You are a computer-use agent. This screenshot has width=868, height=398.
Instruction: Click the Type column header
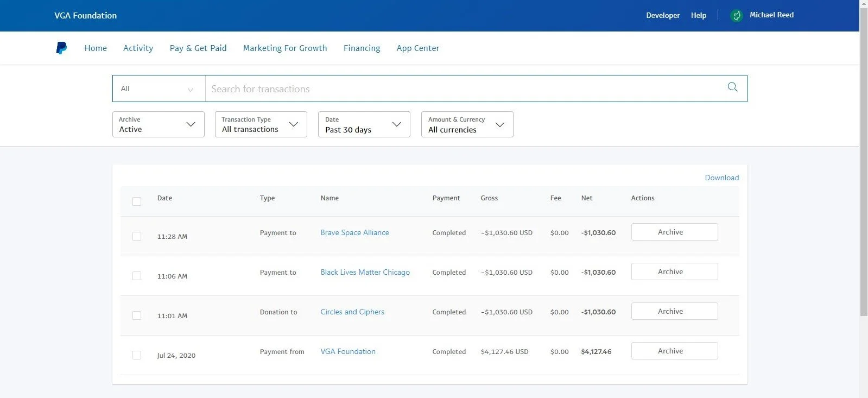[267, 198]
